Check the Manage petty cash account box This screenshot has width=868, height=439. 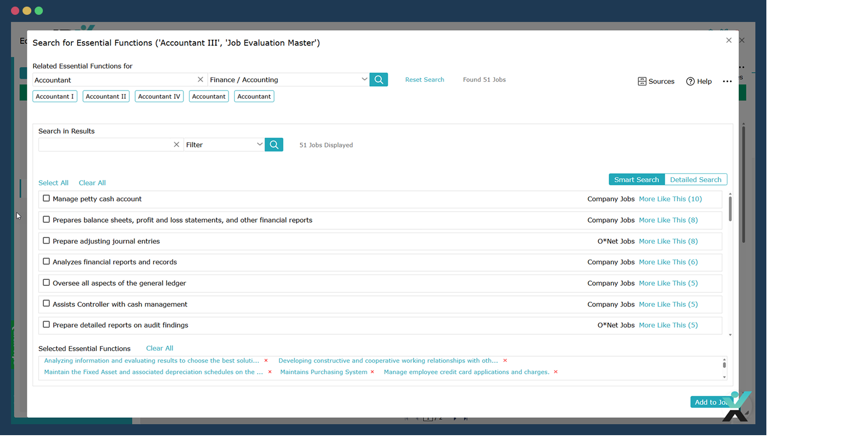(x=47, y=199)
